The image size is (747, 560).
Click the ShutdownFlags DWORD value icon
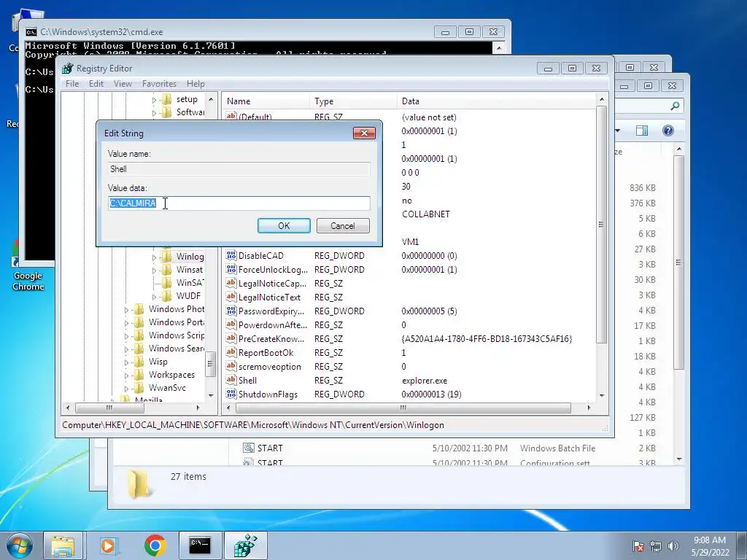point(231,394)
